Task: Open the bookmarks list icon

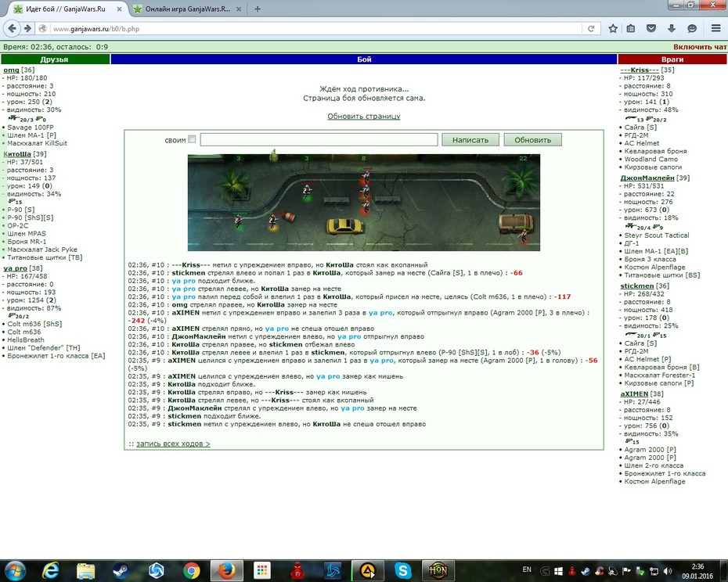Action: click(x=630, y=29)
